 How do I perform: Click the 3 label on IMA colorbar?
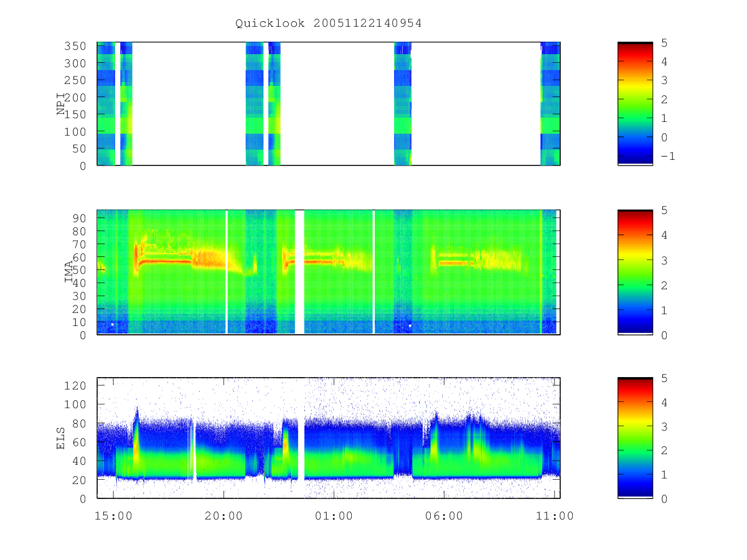(x=664, y=261)
